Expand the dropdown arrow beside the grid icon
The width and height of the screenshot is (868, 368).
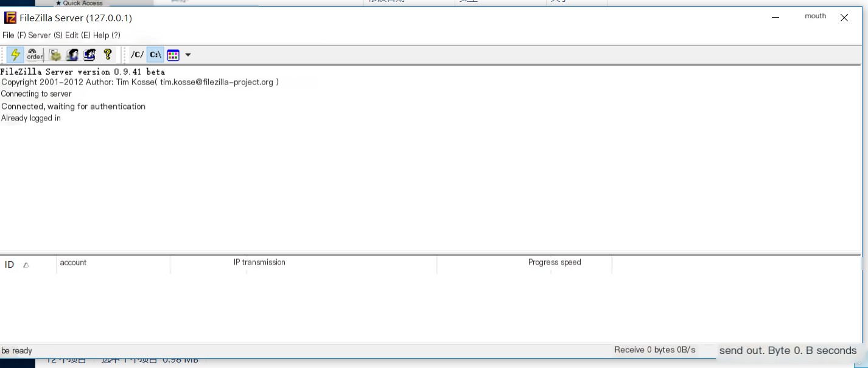pyautogui.click(x=188, y=55)
